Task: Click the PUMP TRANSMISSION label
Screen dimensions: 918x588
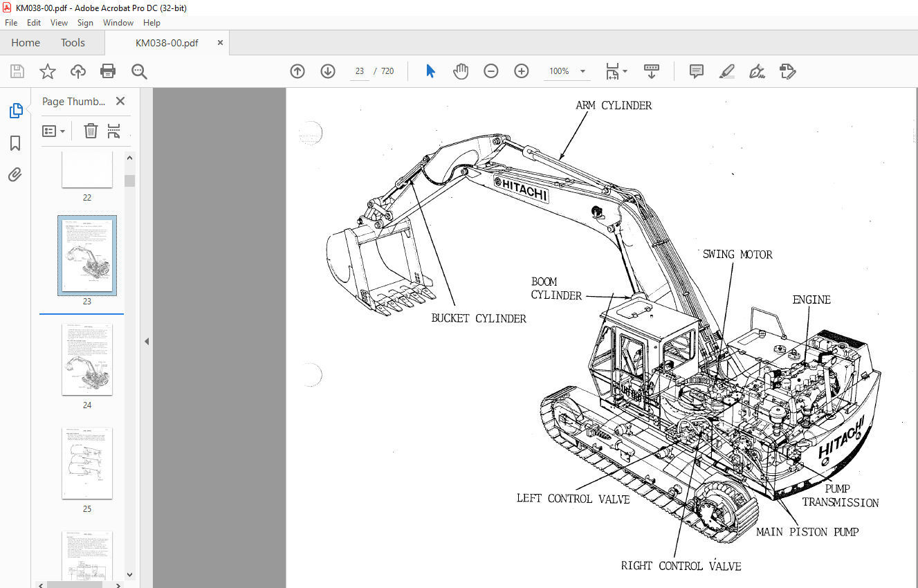Action: [x=841, y=496]
